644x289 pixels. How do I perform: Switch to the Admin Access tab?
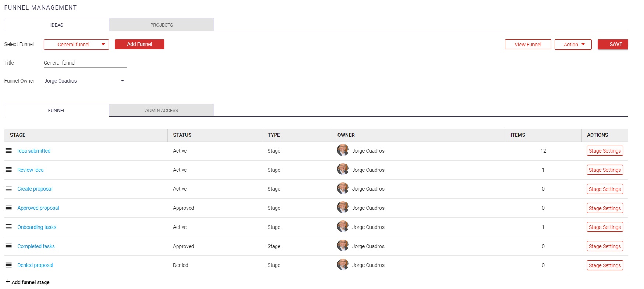[x=162, y=111]
